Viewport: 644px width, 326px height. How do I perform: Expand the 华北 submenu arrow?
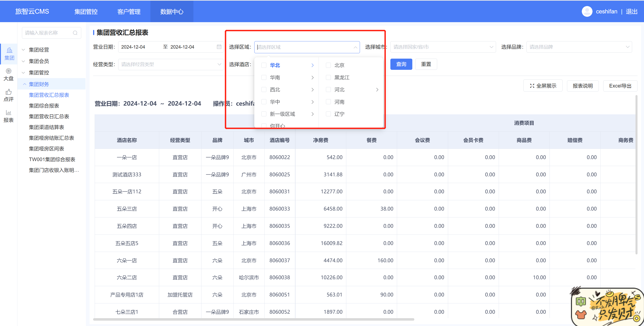point(312,65)
